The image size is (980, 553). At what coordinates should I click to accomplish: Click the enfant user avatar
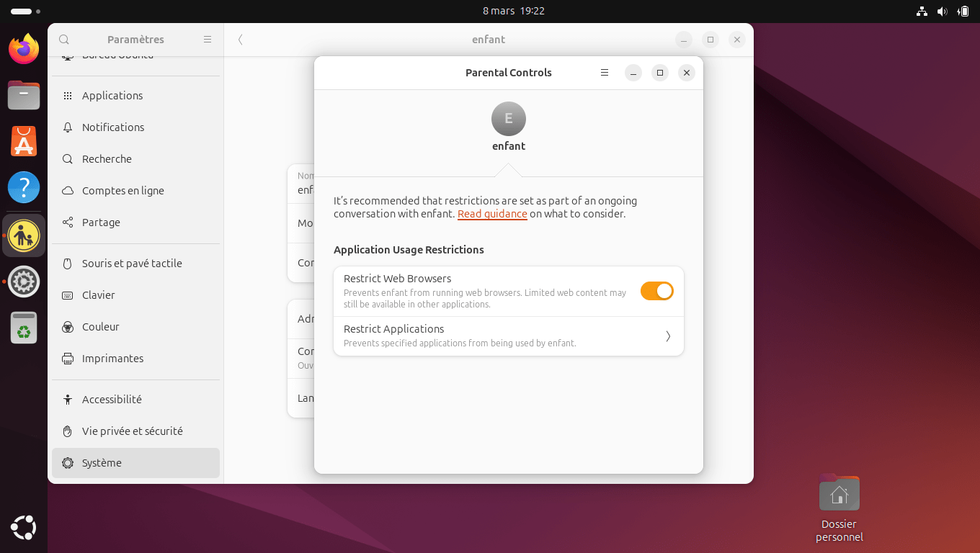tap(509, 119)
